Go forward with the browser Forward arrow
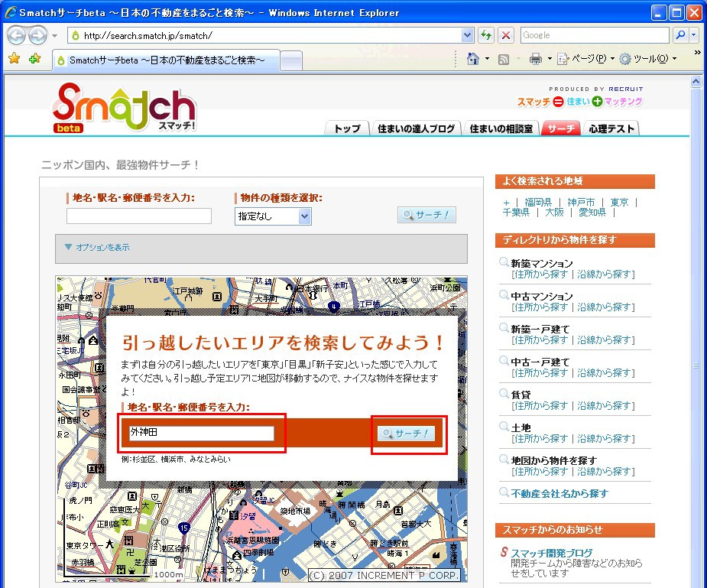Image resolution: width=707 pixels, height=588 pixels. [38, 35]
